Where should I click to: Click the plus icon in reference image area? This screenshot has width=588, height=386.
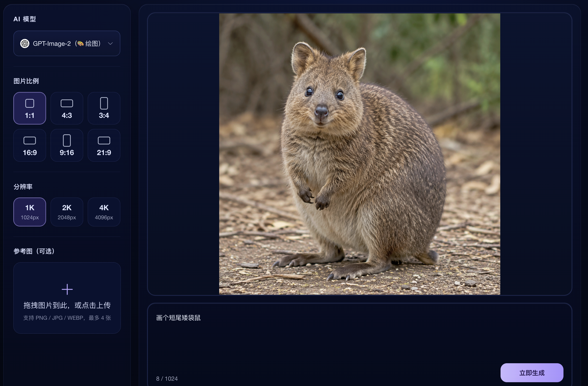click(x=67, y=289)
